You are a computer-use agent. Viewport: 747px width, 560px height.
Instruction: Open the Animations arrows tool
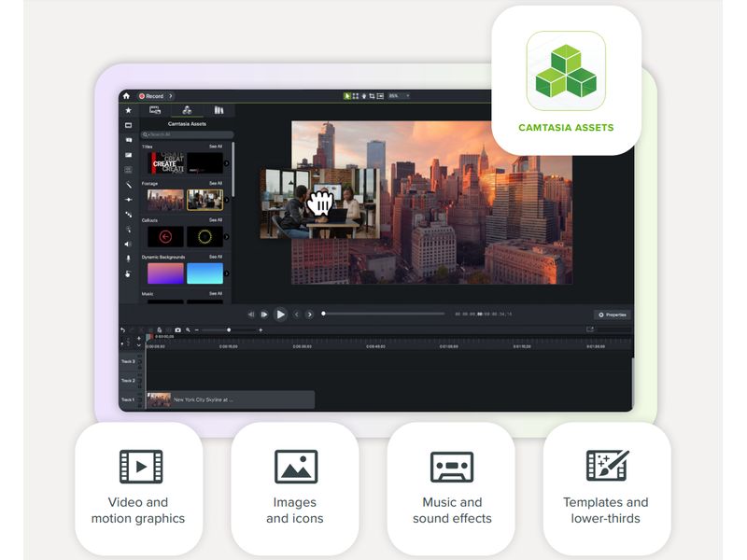click(128, 215)
